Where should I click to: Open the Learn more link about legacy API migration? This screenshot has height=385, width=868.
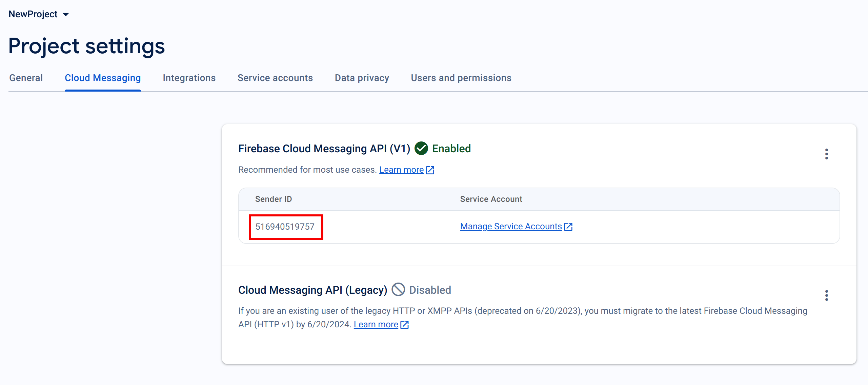376,324
